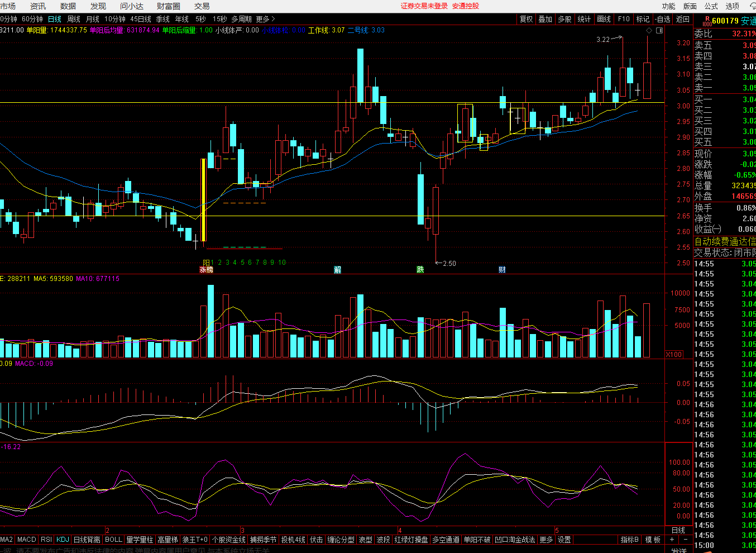Expand the 更多 indicators list
The image size is (756, 553).
click(x=546, y=540)
